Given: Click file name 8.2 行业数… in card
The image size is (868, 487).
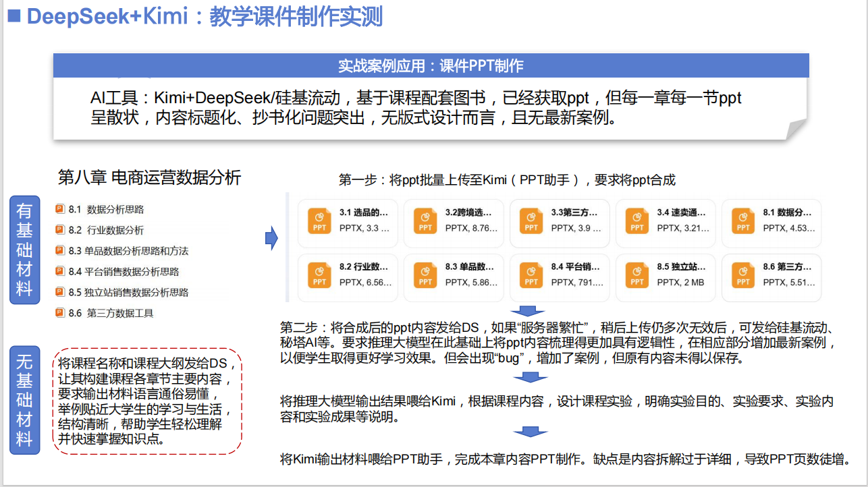Looking at the screenshot, I should 364,267.
